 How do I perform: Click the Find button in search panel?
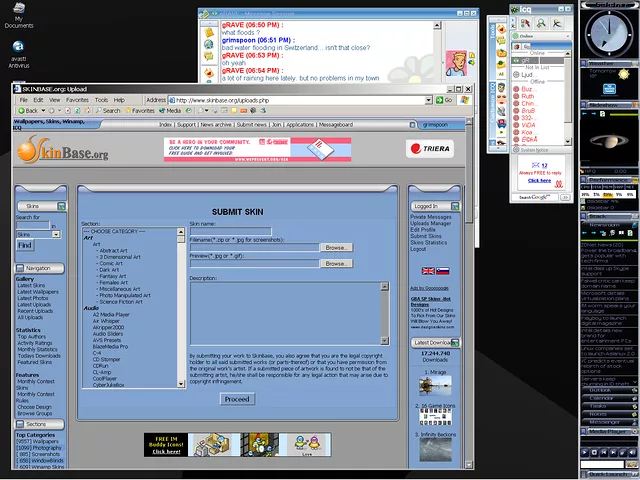tap(24, 245)
